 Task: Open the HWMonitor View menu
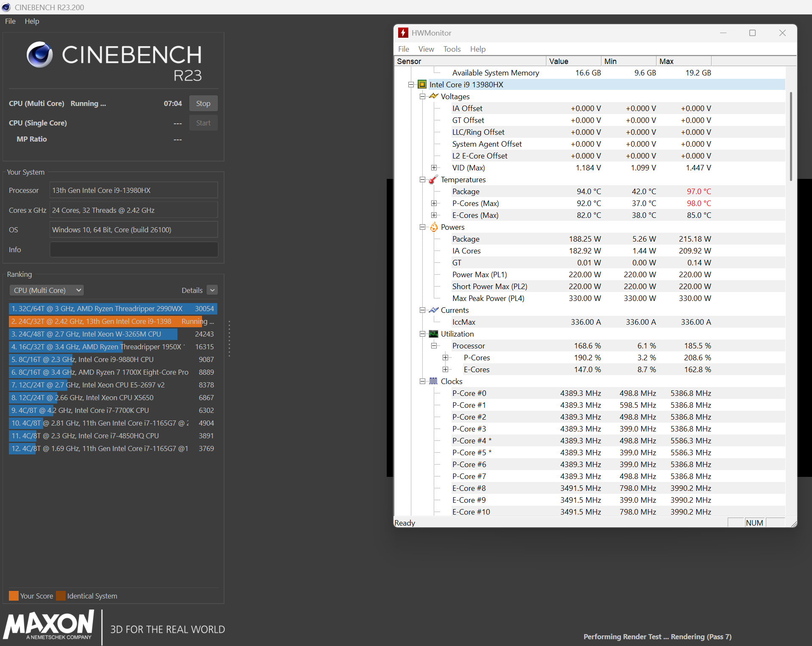point(426,49)
